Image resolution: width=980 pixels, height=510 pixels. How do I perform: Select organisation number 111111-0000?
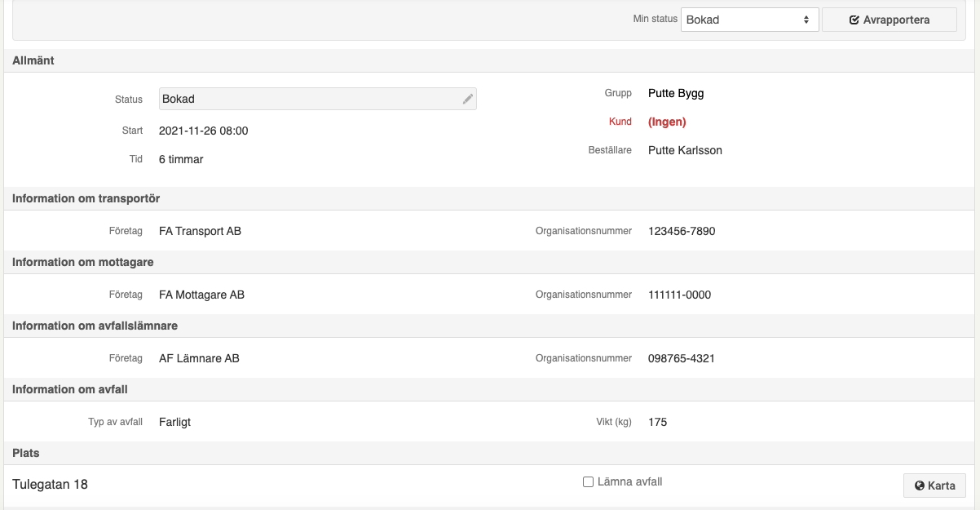pyautogui.click(x=679, y=295)
